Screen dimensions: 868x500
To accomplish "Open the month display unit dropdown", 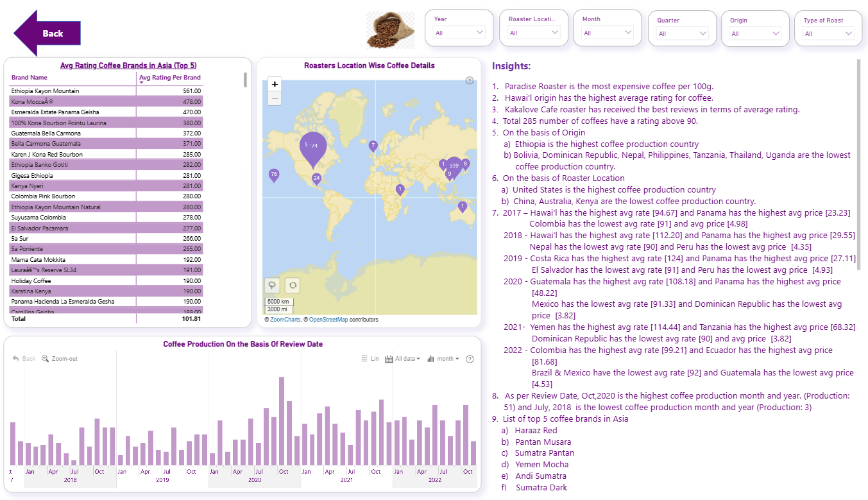I will 443,359.
